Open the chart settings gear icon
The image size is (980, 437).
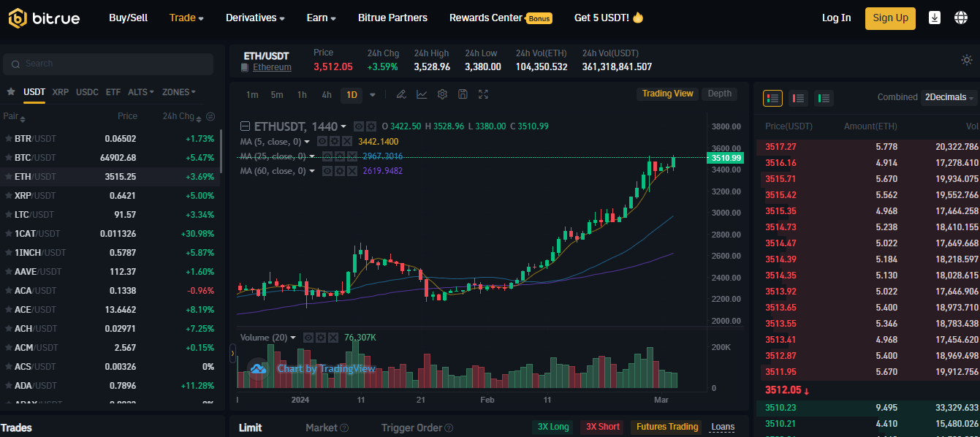pos(441,94)
